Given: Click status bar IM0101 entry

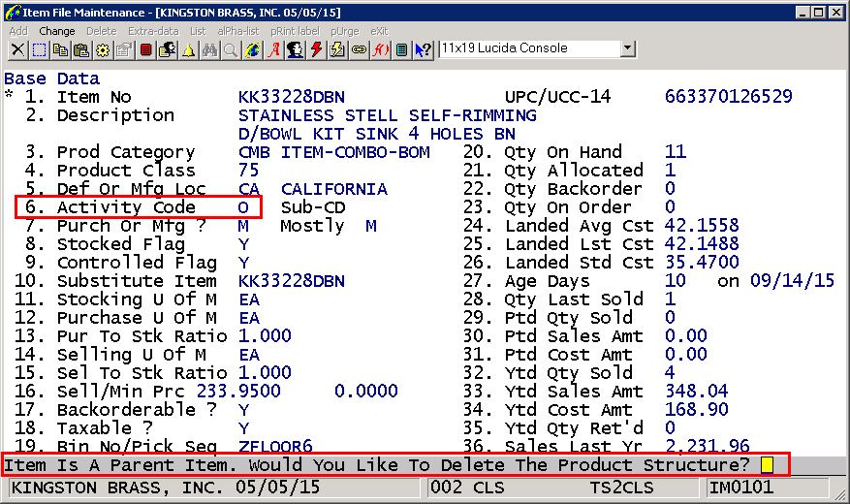Looking at the screenshot, I should point(741,488).
